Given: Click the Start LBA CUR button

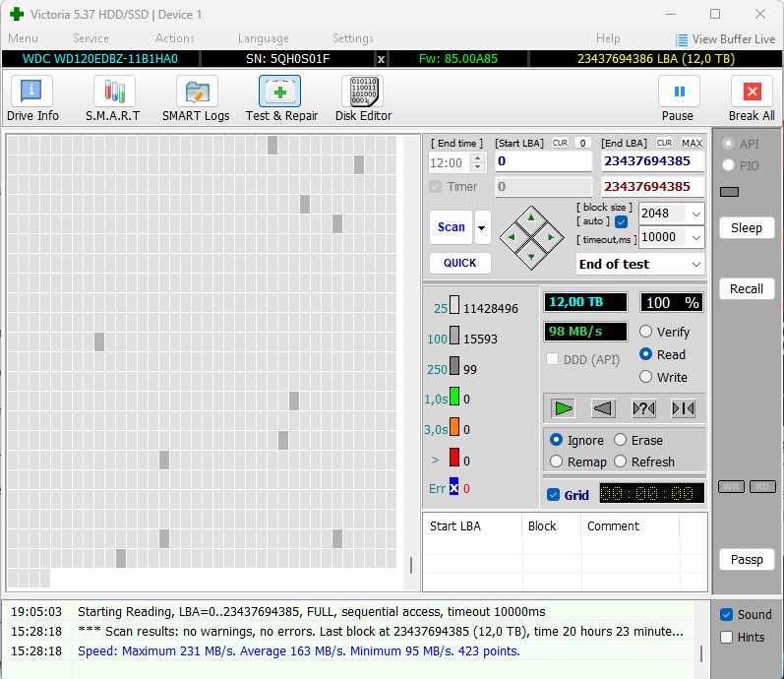Looking at the screenshot, I should pos(560,143).
